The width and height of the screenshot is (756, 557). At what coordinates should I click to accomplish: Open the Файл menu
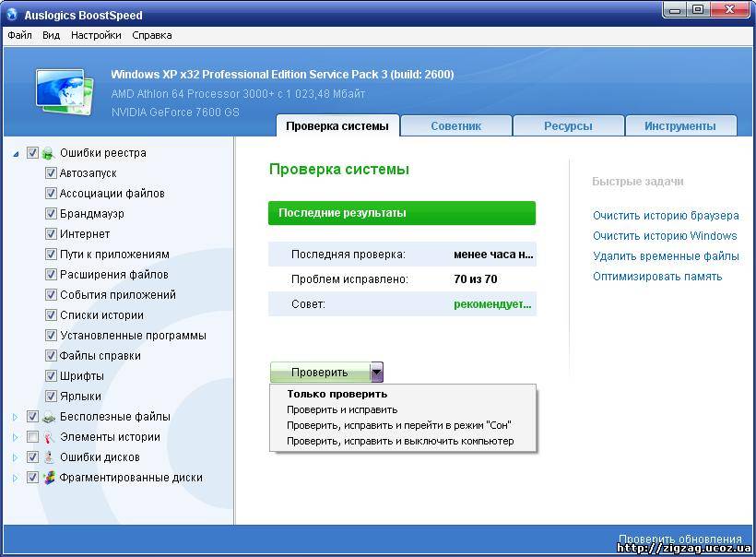point(19,35)
